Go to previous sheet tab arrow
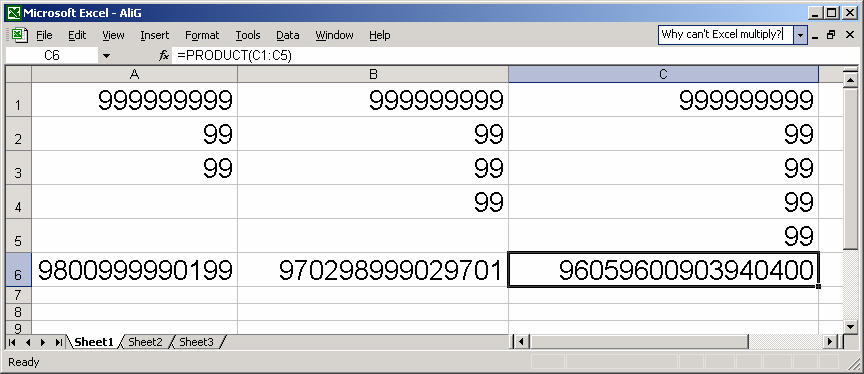864x374 pixels. click(28, 343)
